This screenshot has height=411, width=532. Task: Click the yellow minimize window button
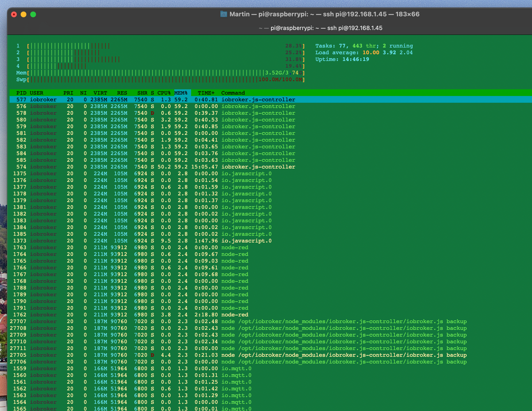coord(23,14)
